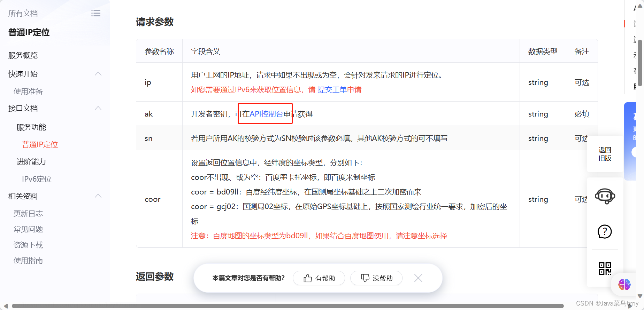Click the 必填 cell in ak row
The image size is (644, 310).
582,114
